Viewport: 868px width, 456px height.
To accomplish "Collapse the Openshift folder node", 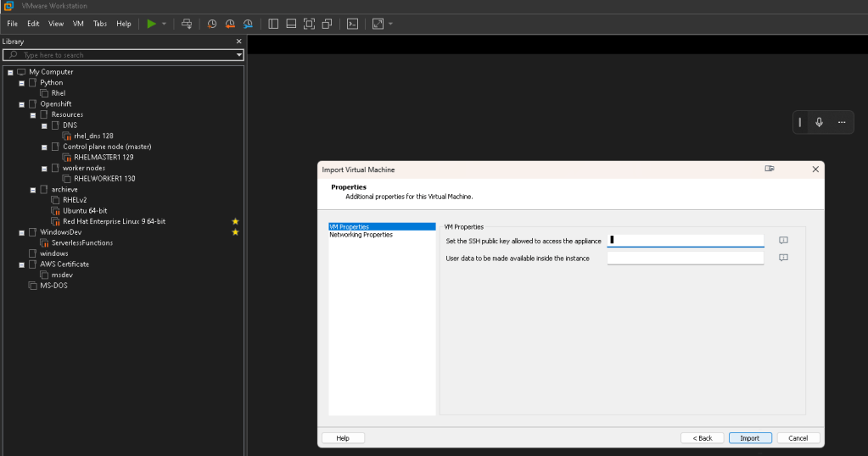I will [x=21, y=104].
